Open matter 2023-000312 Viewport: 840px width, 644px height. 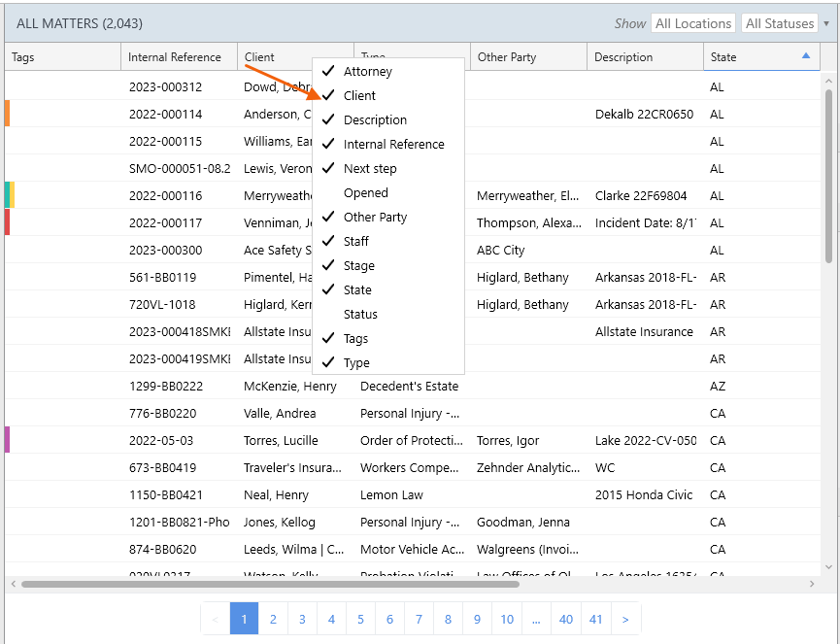[165, 86]
